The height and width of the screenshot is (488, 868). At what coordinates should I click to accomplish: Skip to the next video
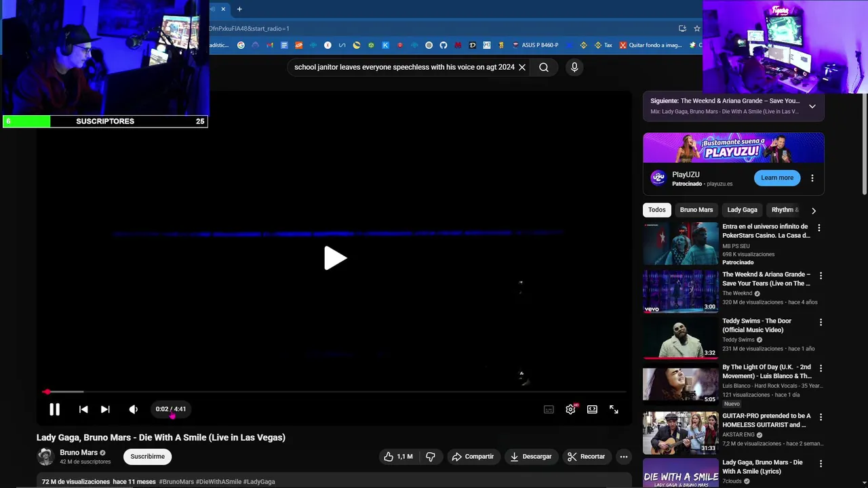pyautogui.click(x=105, y=409)
